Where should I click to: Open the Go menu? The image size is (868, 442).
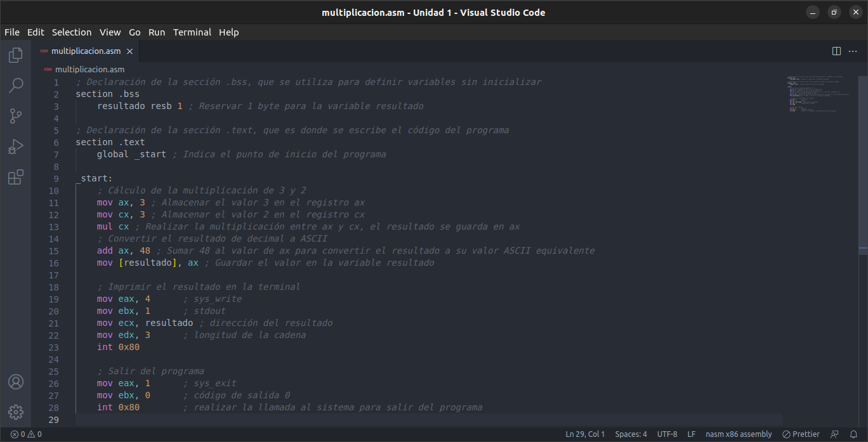pyautogui.click(x=135, y=32)
